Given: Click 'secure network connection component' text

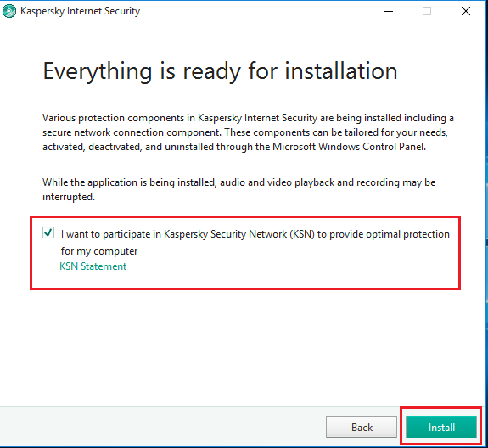Looking at the screenshot, I should 132,132.
